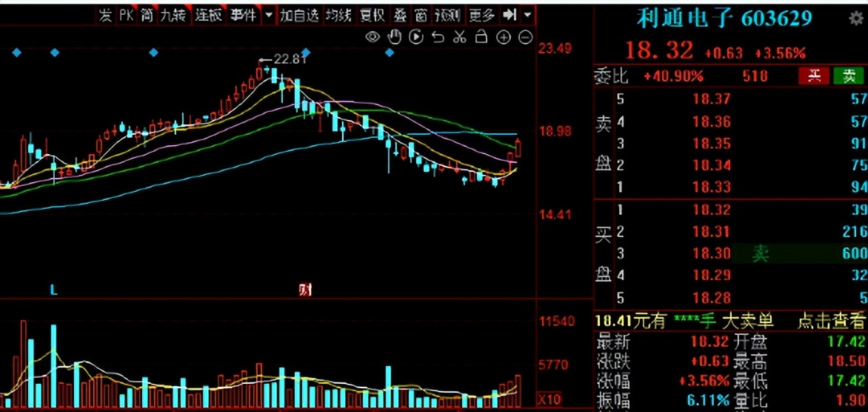
Task: Open the 更多 menu
Action: [x=481, y=15]
